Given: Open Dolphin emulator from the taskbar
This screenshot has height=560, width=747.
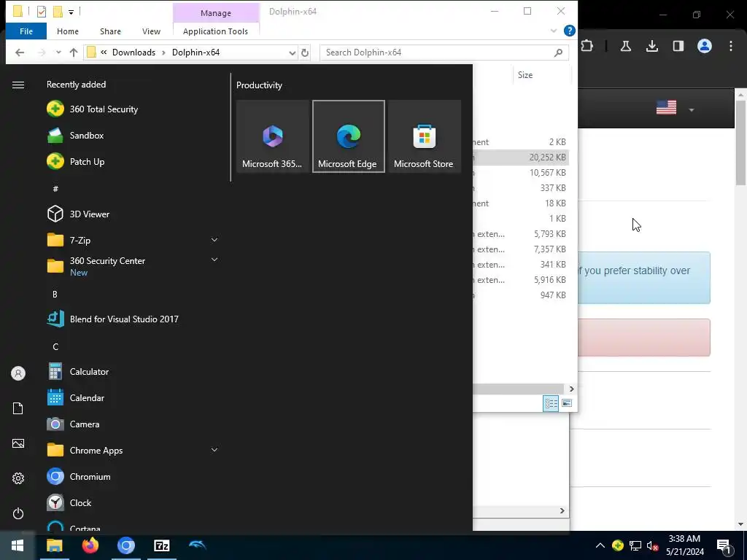Looking at the screenshot, I should 197,545.
